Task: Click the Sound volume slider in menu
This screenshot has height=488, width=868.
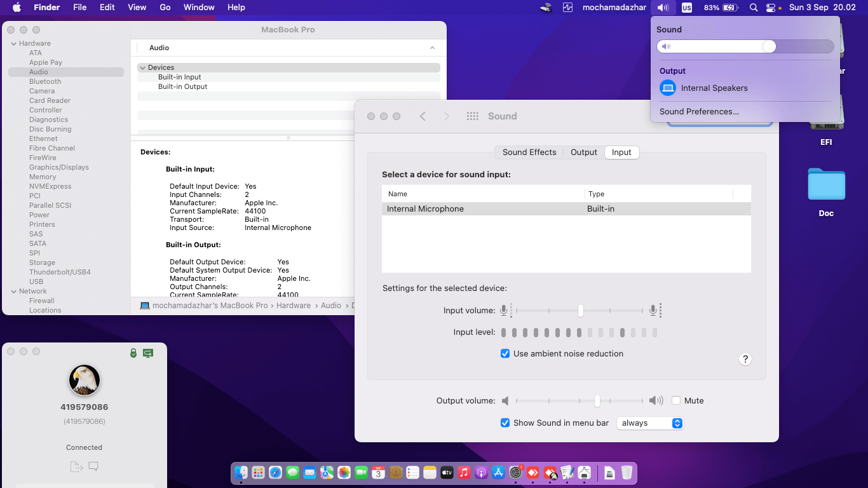Action: pos(745,46)
